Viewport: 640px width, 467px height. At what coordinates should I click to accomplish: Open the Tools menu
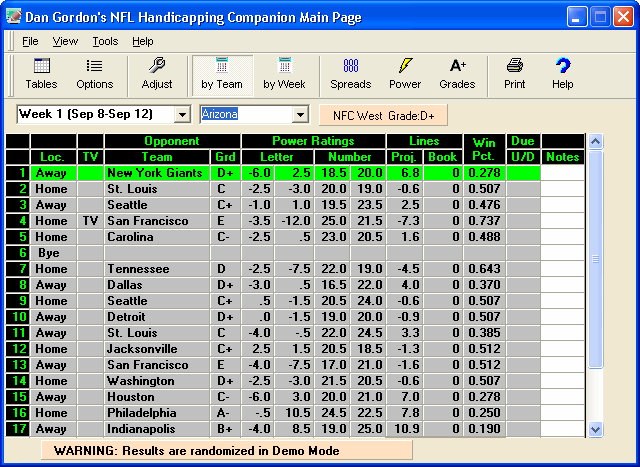click(x=105, y=41)
